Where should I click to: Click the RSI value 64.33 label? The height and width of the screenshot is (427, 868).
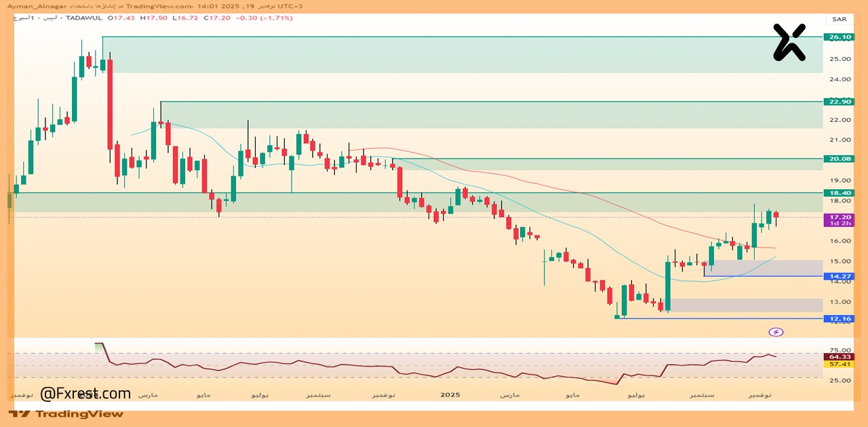pyautogui.click(x=837, y=357)
